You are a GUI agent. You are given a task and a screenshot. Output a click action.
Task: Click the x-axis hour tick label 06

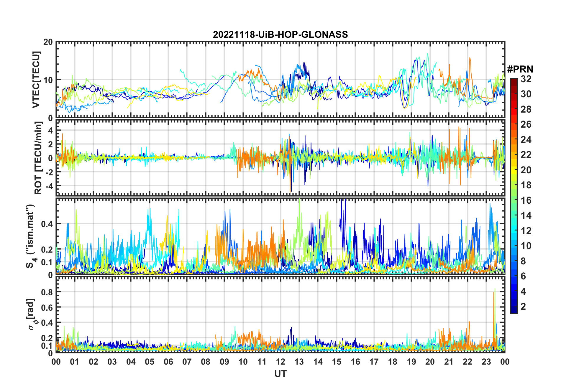[168, 362]
